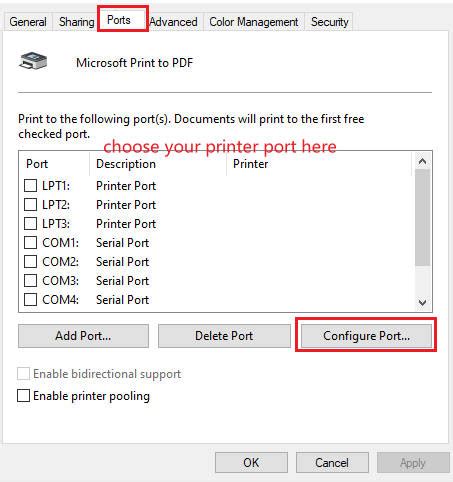Switch to the General tab

[28, 22]
